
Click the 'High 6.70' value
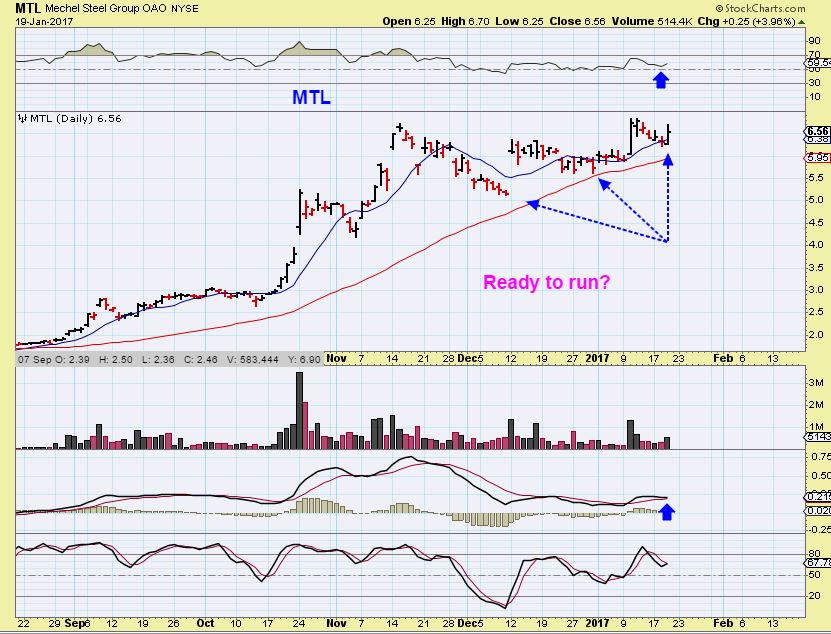click(x=465, y=22)
